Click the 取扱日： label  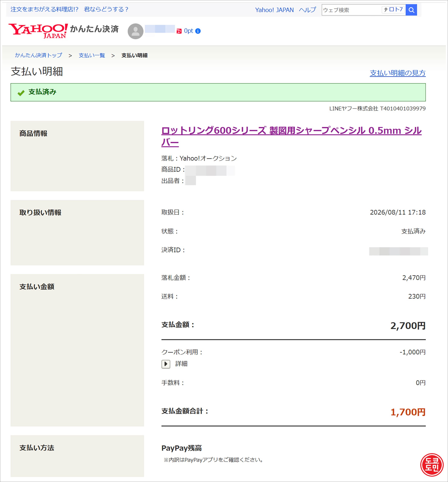click(x=173, y=212)
